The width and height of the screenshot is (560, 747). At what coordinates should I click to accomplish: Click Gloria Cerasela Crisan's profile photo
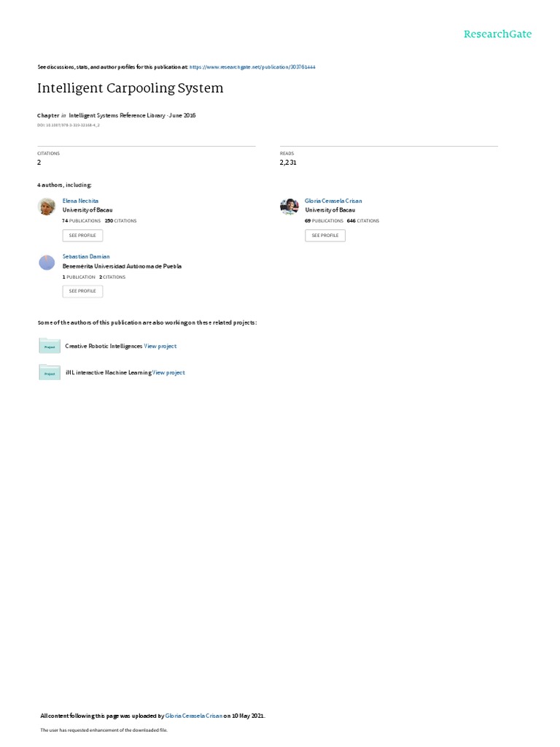tap(289, 206)
